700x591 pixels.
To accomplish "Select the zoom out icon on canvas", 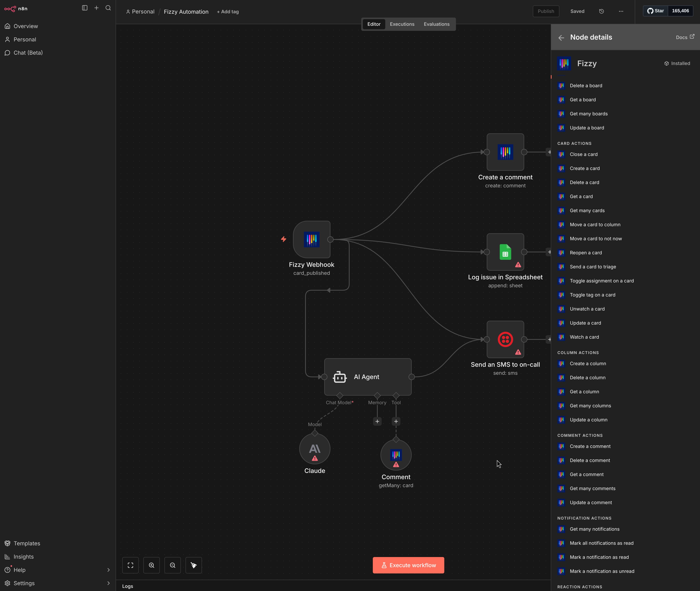I will (172, 565).
